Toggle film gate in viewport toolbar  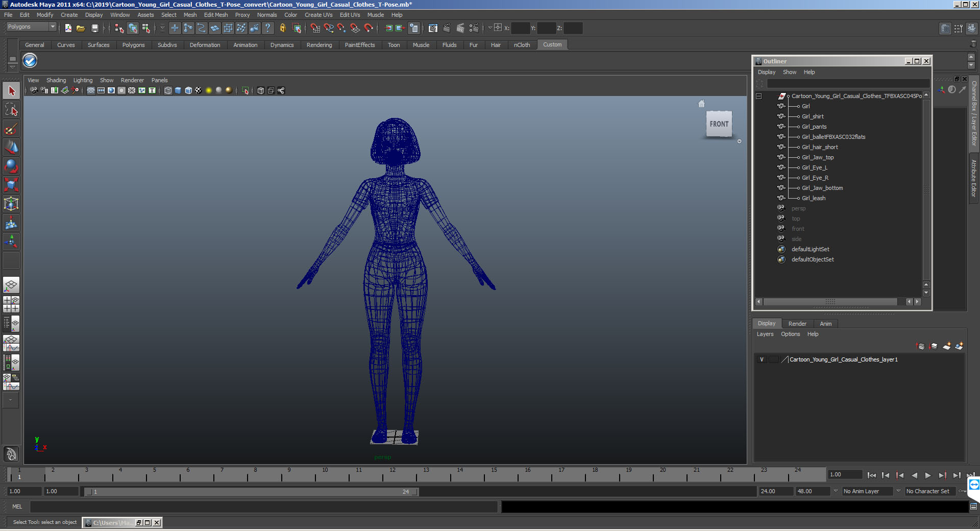[101, 90]
